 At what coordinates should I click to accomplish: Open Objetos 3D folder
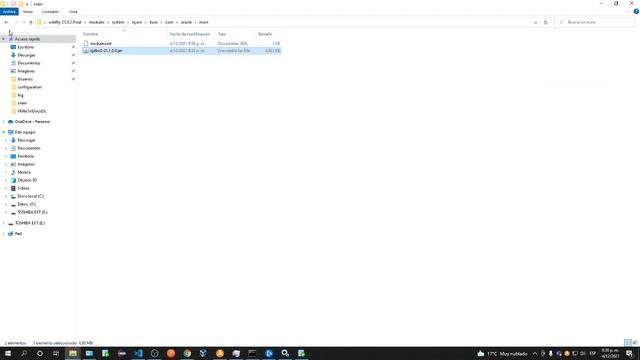[27, 180]
